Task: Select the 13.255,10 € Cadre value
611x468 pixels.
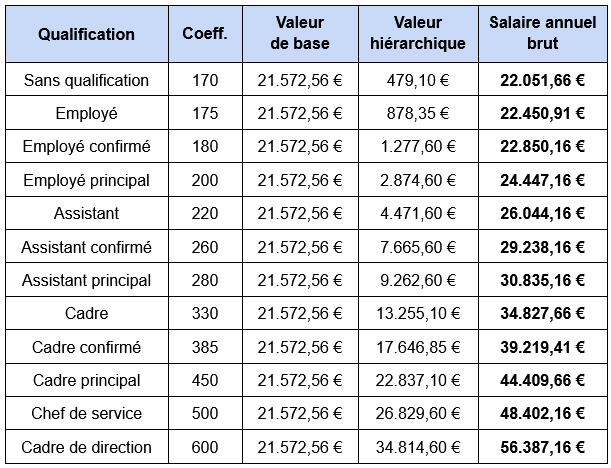Action: (x=418, y=313)
